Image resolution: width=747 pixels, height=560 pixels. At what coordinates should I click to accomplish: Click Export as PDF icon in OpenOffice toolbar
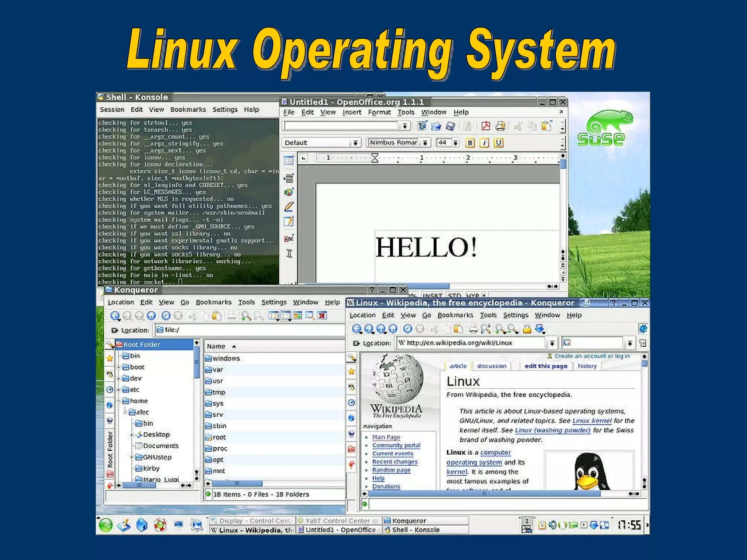tap(485, 126)
